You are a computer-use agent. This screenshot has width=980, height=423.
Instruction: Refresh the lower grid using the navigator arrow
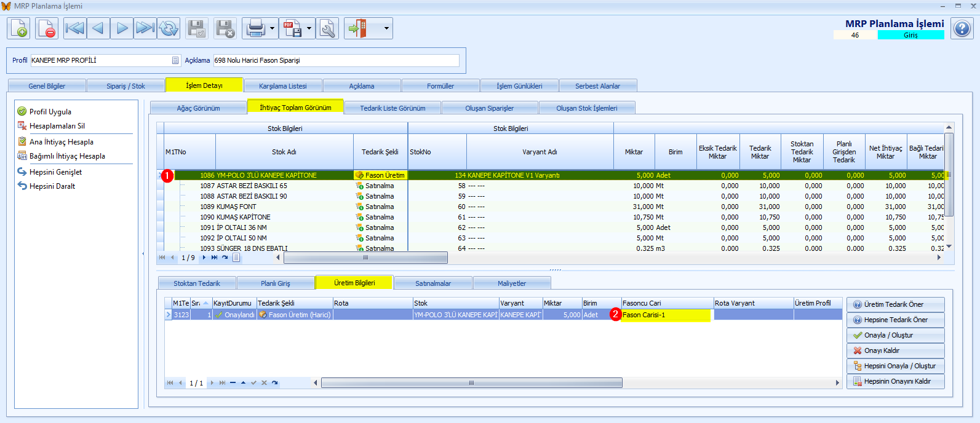(274, 382)
